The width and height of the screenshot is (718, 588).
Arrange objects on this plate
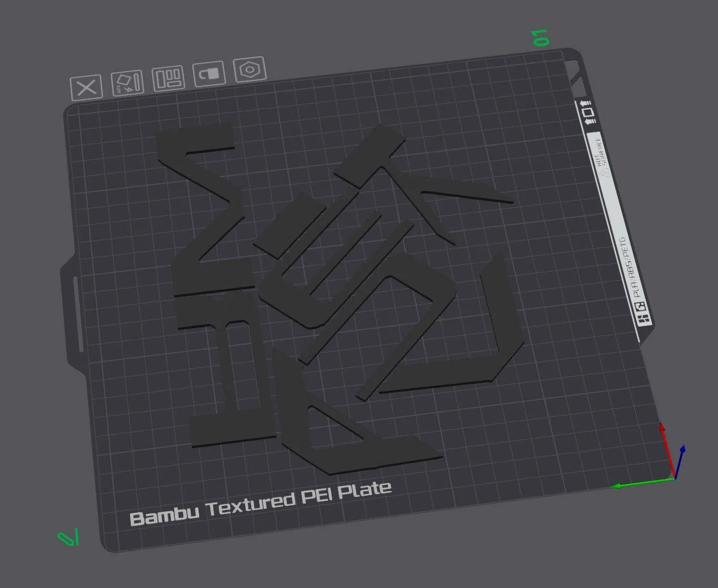pos(168,78)
